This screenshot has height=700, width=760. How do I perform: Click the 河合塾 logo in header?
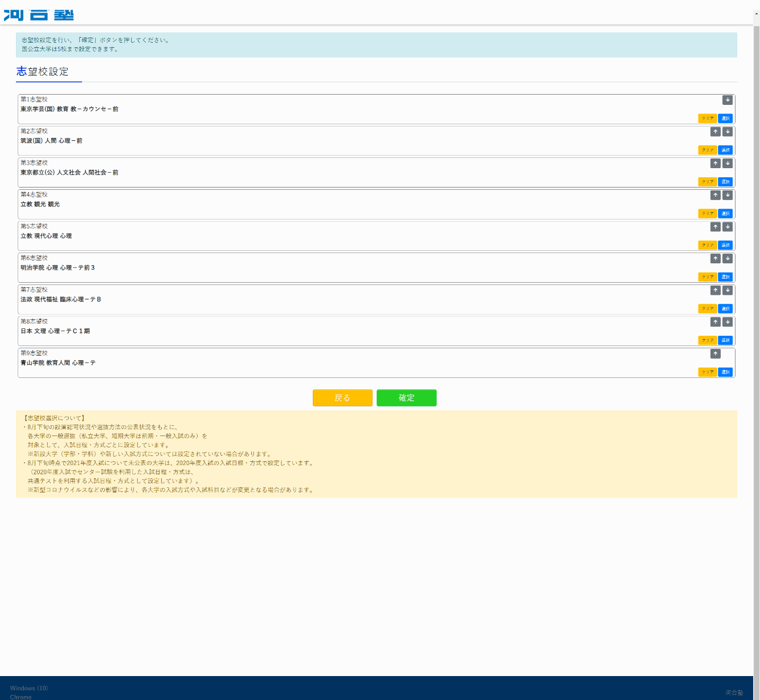[39, 15]
